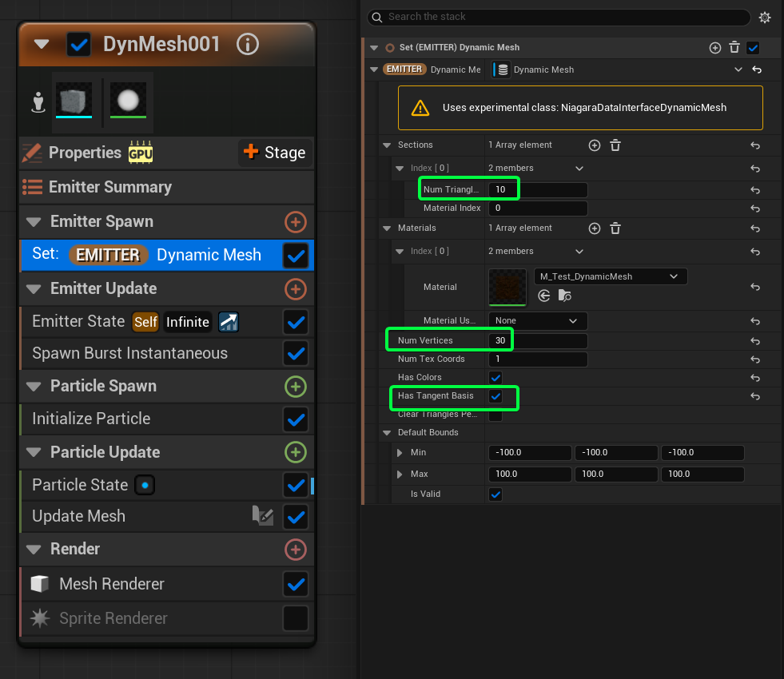
Task: Remove all elements from Materials array
Action: (615, 228)
